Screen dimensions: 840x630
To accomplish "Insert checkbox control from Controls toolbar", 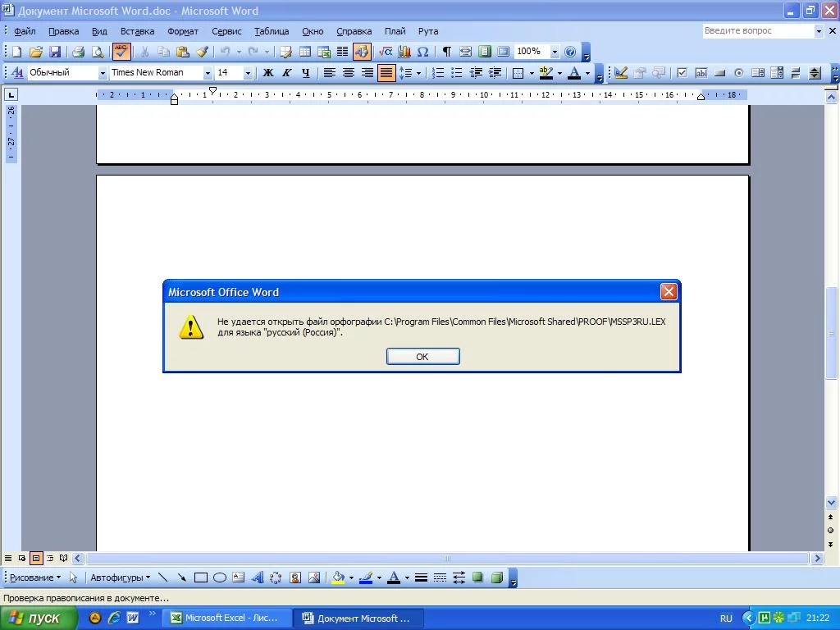I will (x=682, y=73).
